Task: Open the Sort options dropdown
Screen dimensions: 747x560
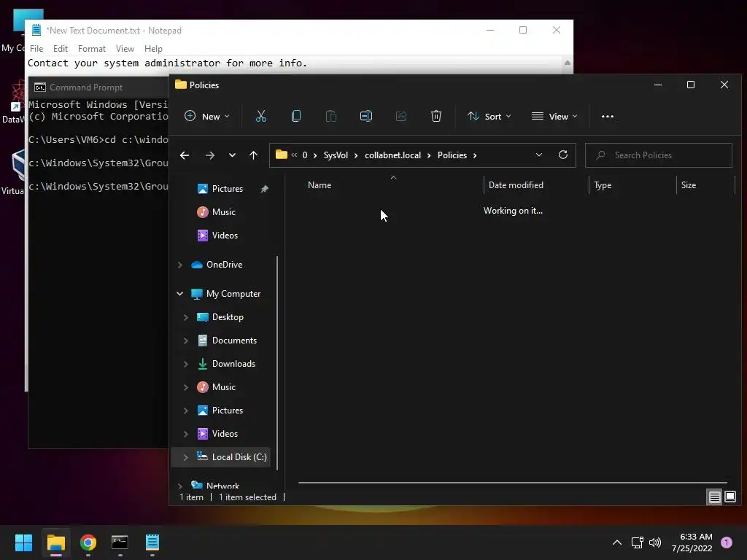Action: 489,116
